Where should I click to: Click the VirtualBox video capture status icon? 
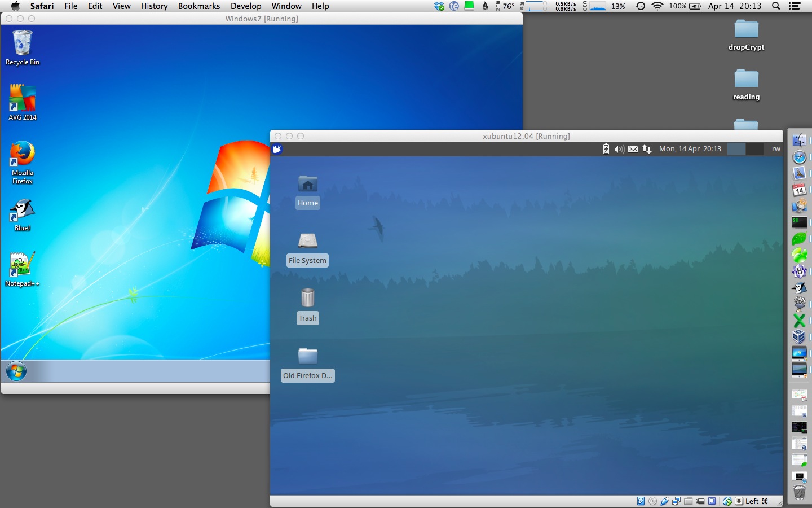pyautogui.click(x=700, y=501)
